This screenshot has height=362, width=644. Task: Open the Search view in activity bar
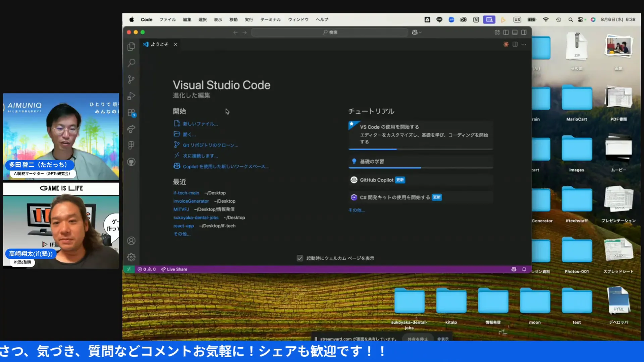(x=131, y=63)
